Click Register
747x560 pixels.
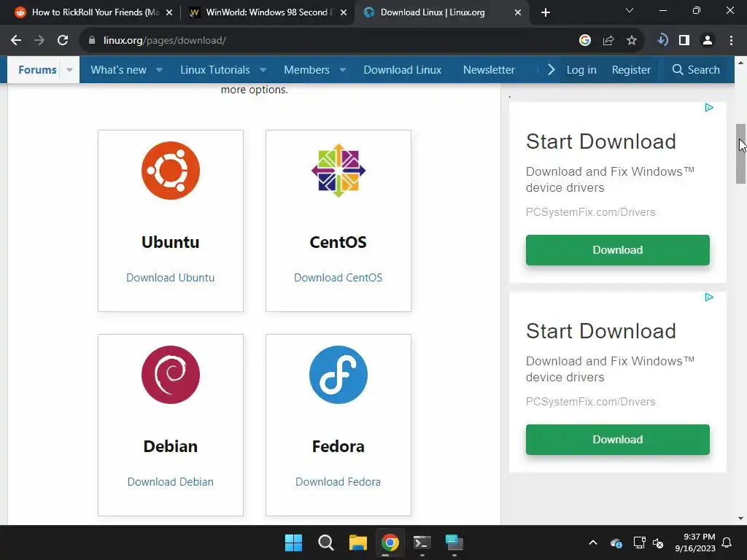631,70
